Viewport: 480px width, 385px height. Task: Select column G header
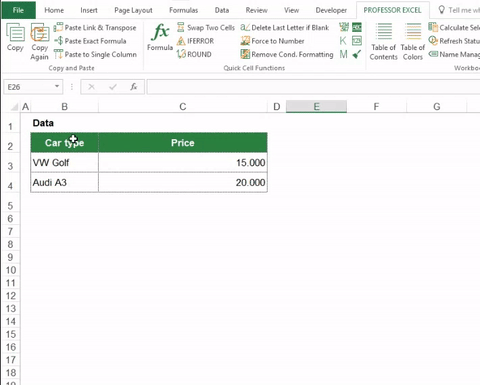pyautogui.click(x=437, y=107)
